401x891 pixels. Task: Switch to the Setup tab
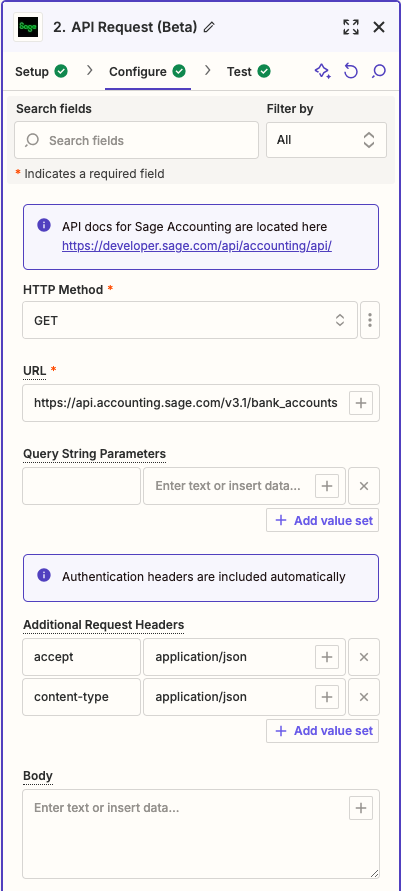(x=41, y=72)
